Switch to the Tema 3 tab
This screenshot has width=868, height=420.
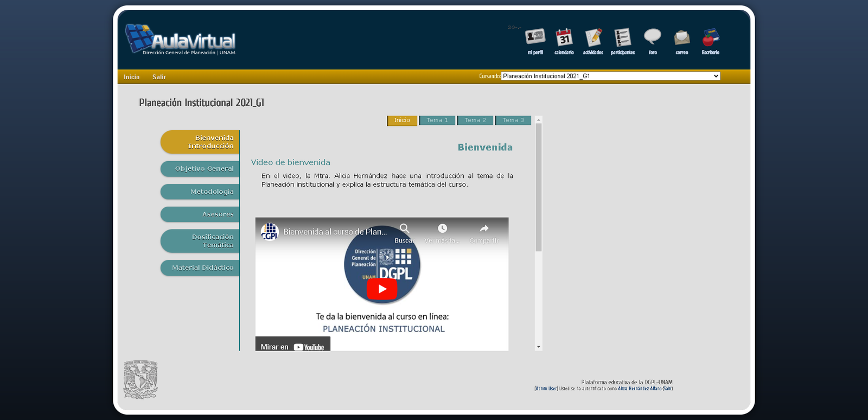pos(513,120)
